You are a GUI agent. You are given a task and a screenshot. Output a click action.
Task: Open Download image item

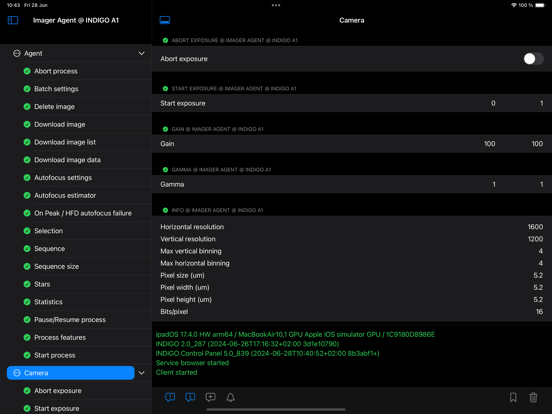coord(59,124)
